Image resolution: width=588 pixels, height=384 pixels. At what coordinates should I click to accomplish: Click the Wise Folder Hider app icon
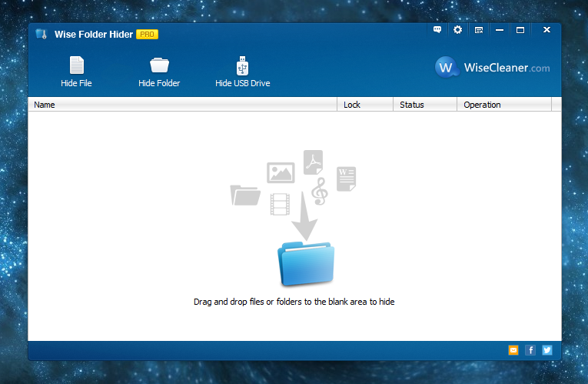coord(42,34)
